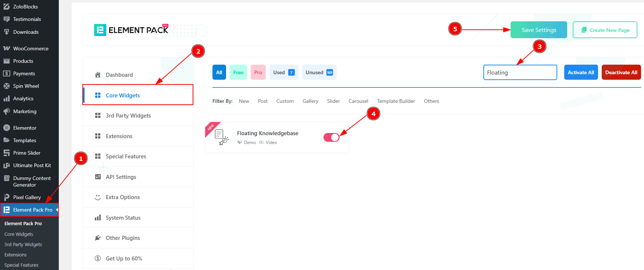Open Special Features sidebar submenu item
The width and height of the screenshot is (644, 270).
pos(21,265)
